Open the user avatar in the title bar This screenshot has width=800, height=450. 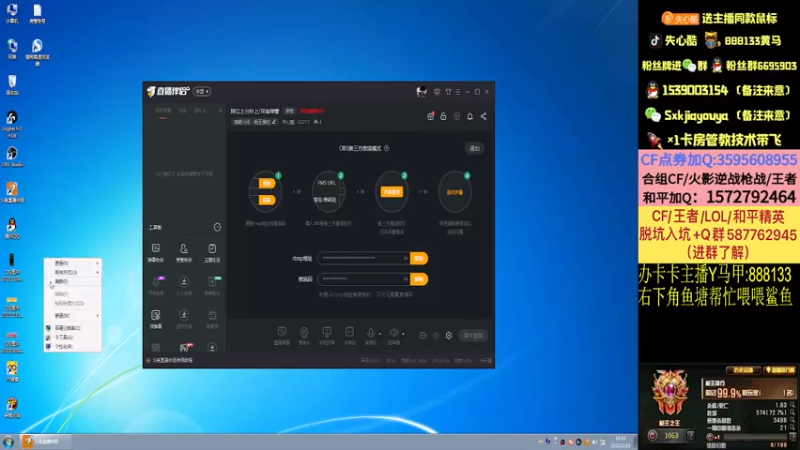(x=421, y=92)
